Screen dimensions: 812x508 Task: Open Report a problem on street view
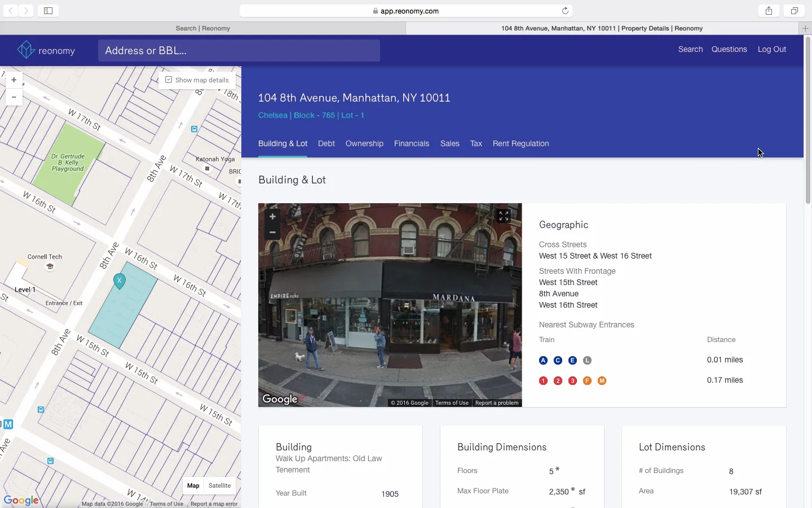tap(497, 402)
